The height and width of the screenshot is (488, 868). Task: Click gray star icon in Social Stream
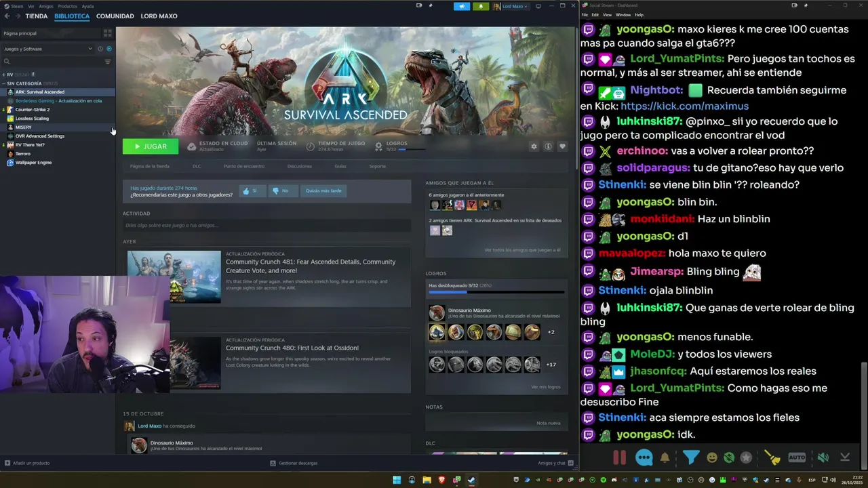pyautogui.click(x=746, y=457)
